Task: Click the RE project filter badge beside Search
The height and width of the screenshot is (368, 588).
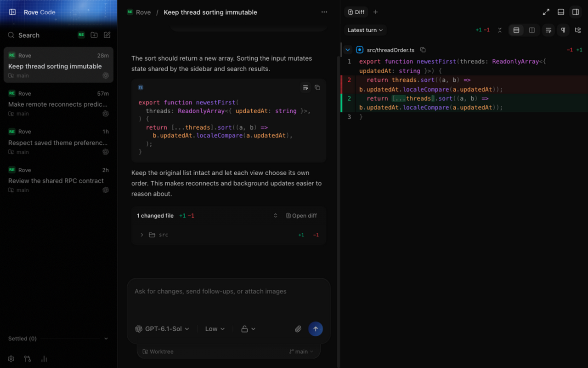Action: (x=81, y=35)
